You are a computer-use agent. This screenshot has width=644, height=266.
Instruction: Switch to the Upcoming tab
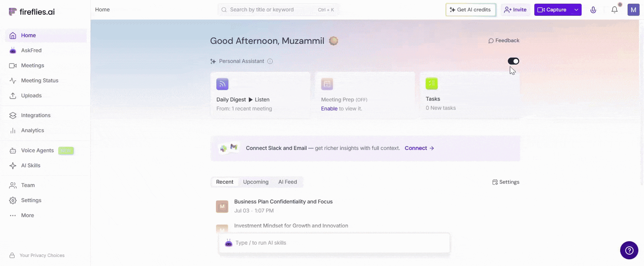point(256,182)
